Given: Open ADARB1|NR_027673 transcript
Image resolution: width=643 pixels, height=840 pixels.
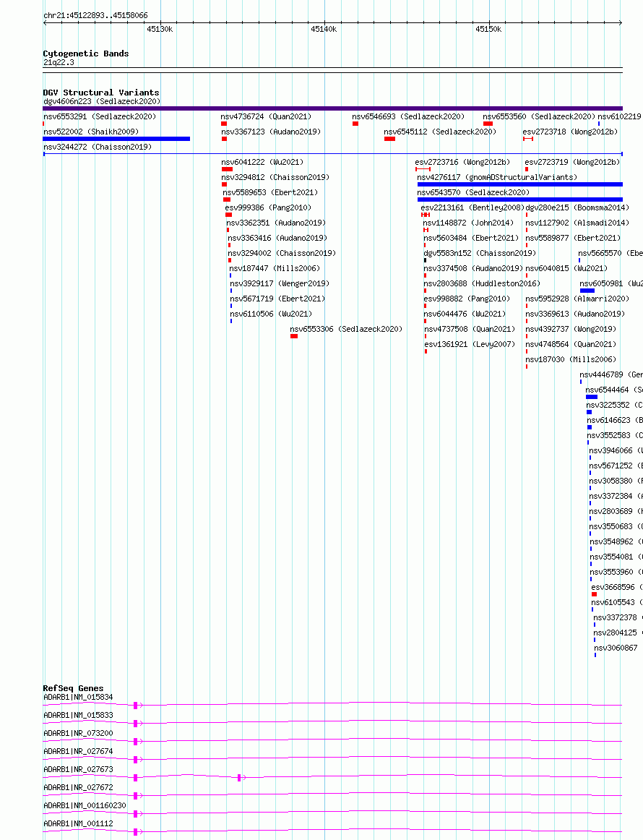Looking at the screenshot, I should click(x=78, y=769).
